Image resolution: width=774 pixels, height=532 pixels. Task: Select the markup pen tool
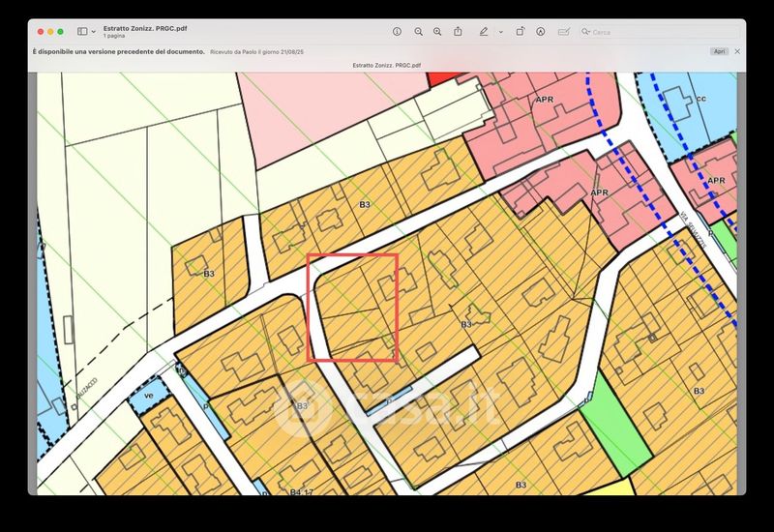(484, 32)
